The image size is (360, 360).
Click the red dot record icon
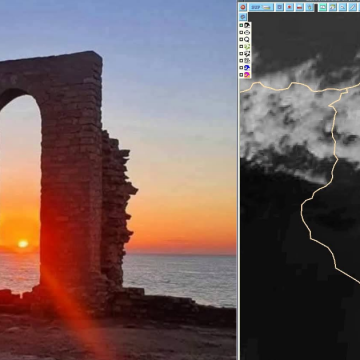click(289, 7)
